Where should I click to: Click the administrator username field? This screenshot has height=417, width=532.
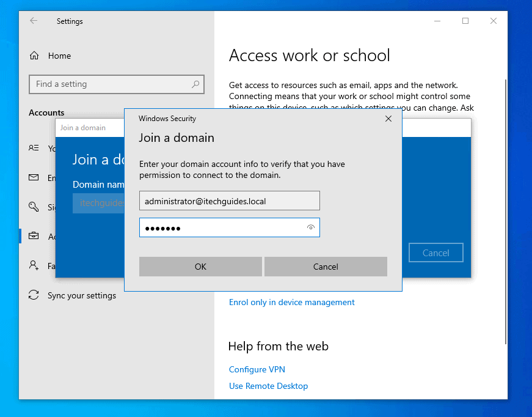click(230, 201)
